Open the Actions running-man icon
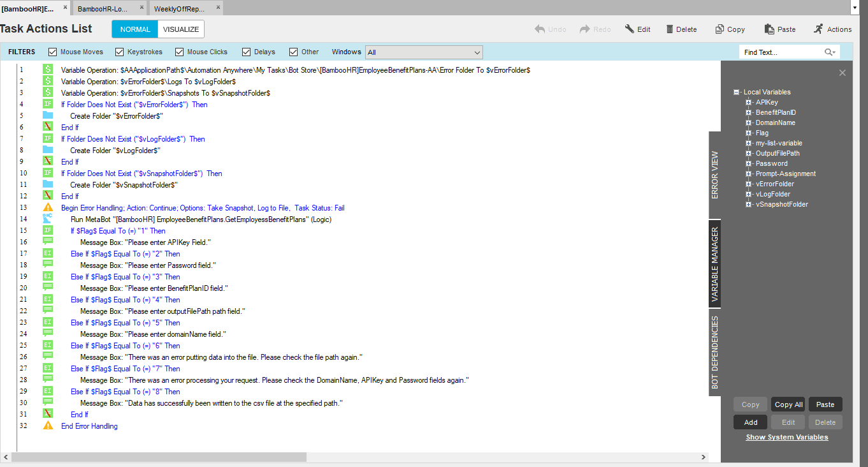This screenshot has height=467, width=868. point(818,29)
